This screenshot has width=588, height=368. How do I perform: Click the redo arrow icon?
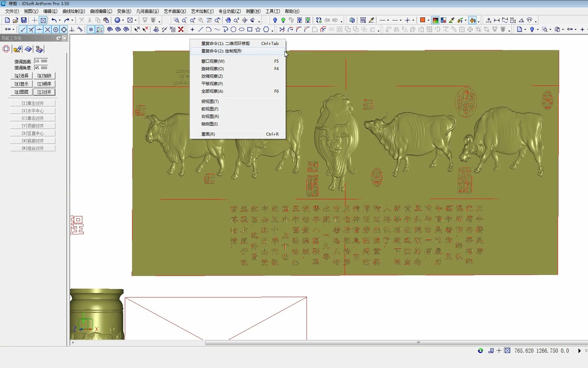[x=67, y=20]
